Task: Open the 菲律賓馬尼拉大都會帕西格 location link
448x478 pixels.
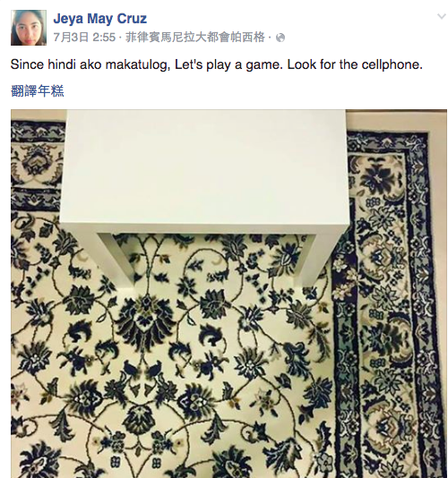Action: (x=194, y=38)
